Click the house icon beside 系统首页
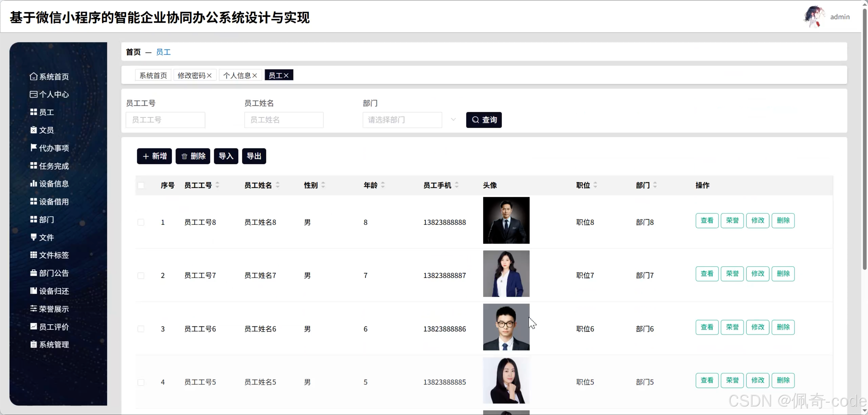 pos(33,76)
